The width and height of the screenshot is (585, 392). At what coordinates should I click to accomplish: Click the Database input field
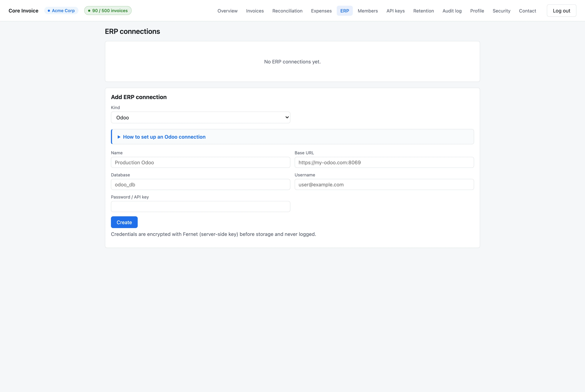[x=200, y=184]
